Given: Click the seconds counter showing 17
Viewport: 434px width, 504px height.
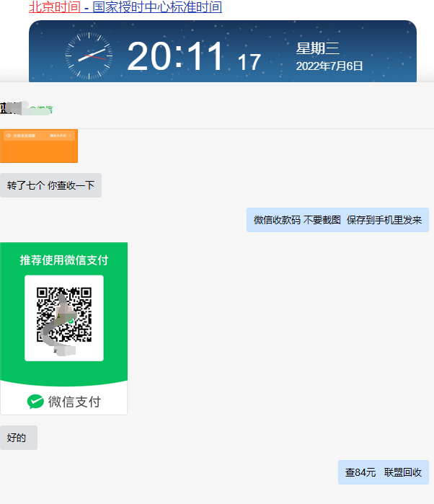Looking at the screenshot, I should click(x=249, y=62).
